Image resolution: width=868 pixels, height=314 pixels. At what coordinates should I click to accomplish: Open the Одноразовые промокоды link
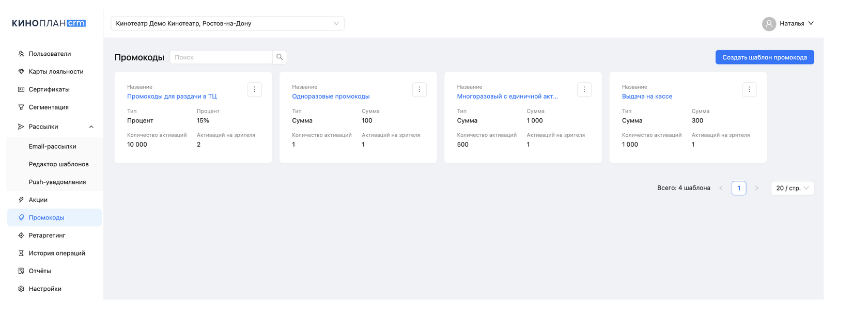pyautogui.click(x=331, y=97)
